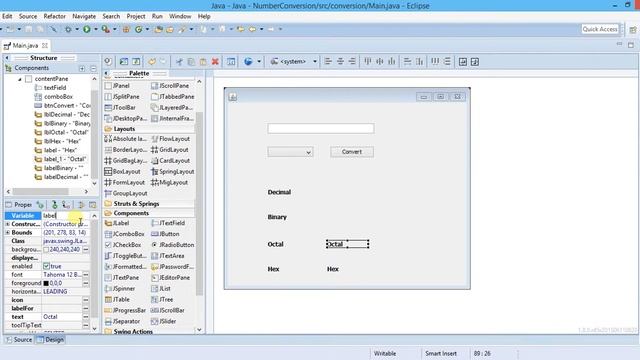The width and height of the screenshot is (640, 360).
Task: Select JTable component in the Palette
Action: click(117, 299)
